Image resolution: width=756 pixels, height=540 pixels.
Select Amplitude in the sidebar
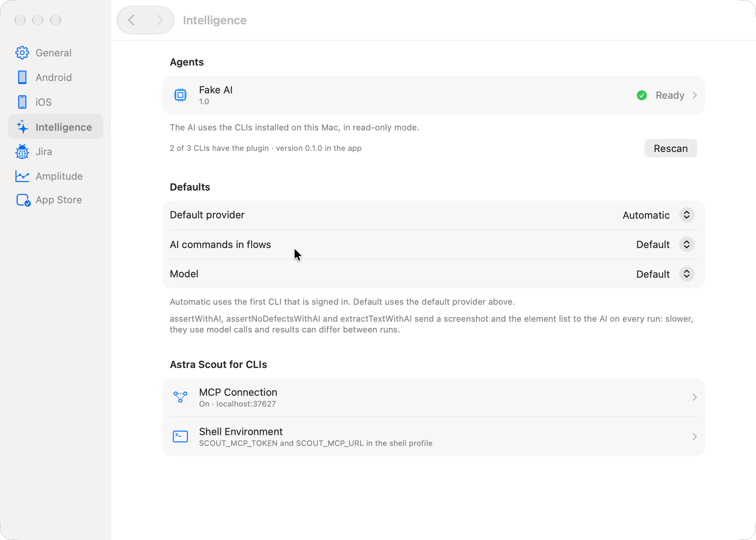coord(55,176)
